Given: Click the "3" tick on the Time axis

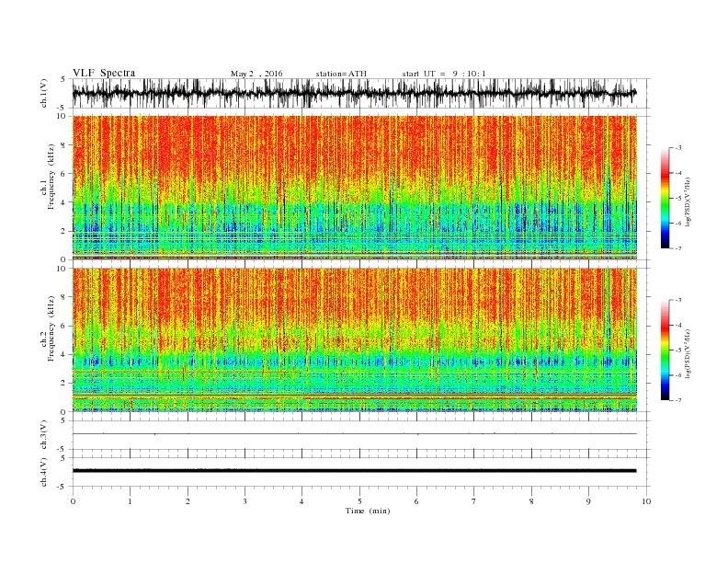Looking at the screenshot, I should (245, 501).
